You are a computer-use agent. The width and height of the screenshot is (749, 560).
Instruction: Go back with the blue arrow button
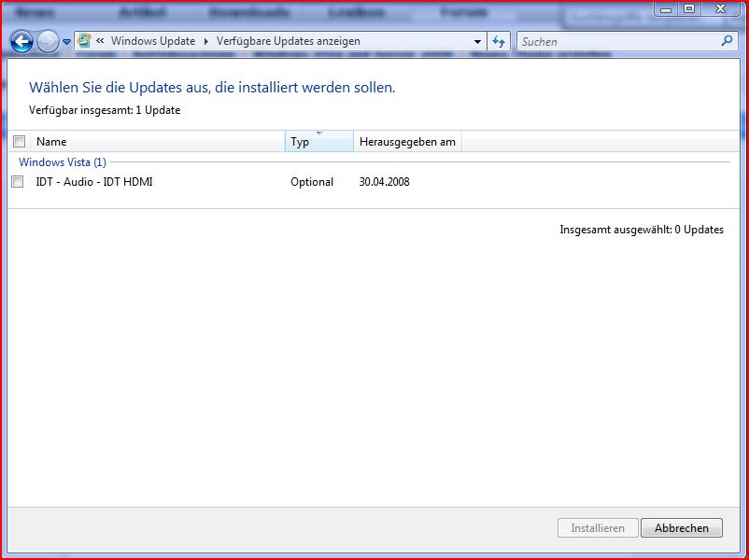pos(22,42)
